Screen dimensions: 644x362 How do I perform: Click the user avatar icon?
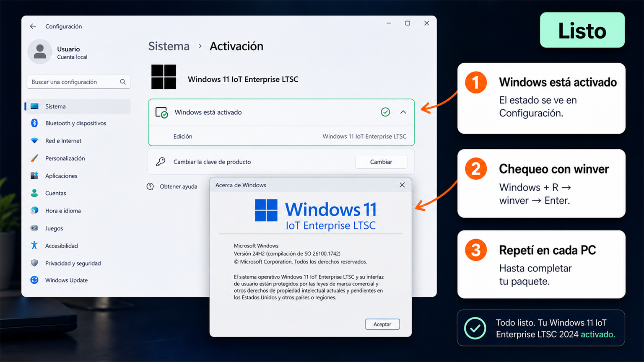point(40,52)
